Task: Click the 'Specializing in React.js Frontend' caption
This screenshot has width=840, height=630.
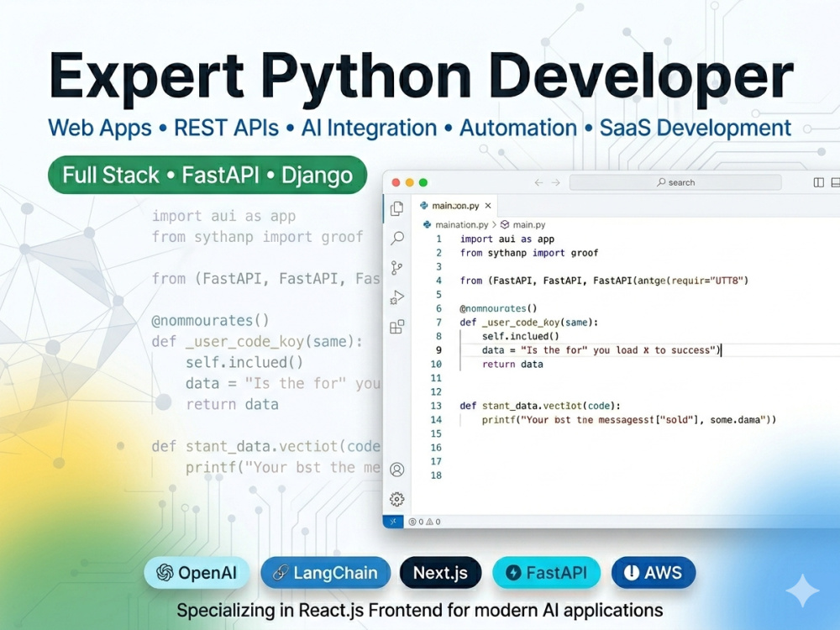Action: click(x=420, y=610)
